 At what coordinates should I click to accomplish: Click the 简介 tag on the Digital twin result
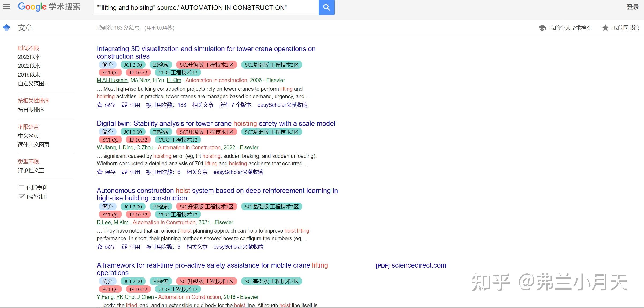(x=108, y=132)
